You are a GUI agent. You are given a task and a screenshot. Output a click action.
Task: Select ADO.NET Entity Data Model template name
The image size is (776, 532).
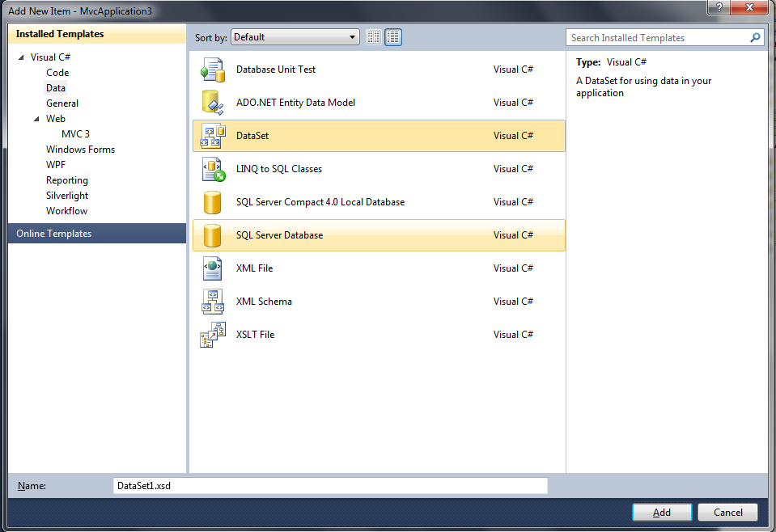[x=295, y=103]
